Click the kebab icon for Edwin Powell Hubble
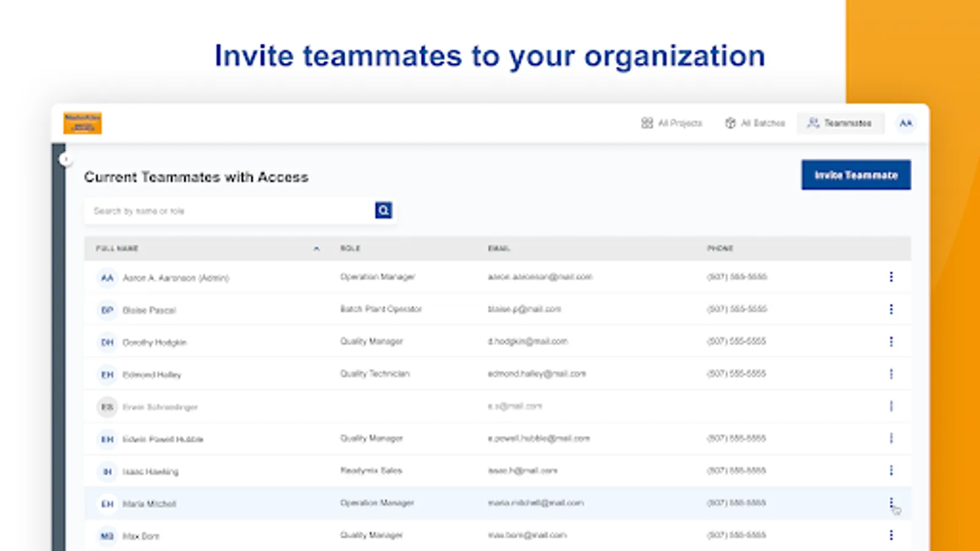 [891, 438]
